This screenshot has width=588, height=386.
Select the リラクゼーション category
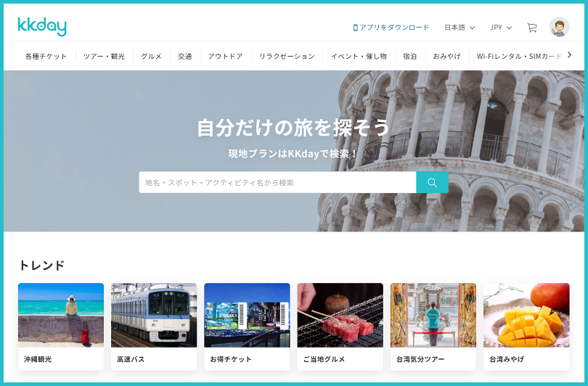pos(287,56)
